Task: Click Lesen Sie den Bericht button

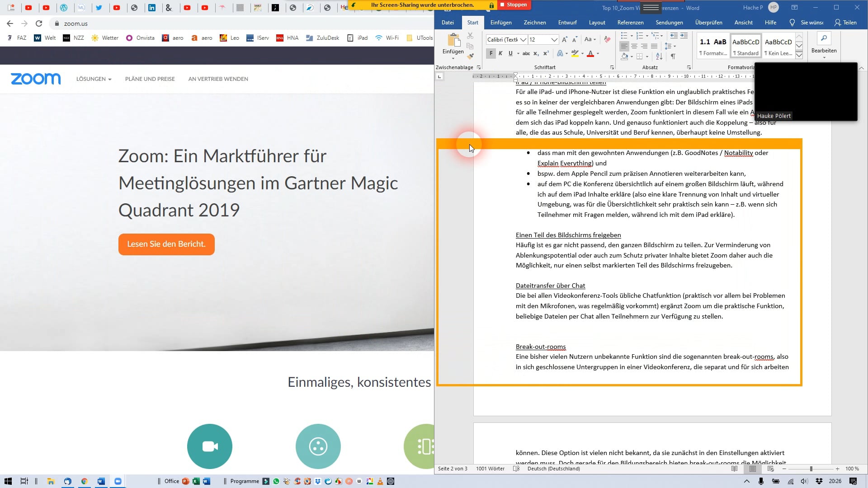Action: 166,244
